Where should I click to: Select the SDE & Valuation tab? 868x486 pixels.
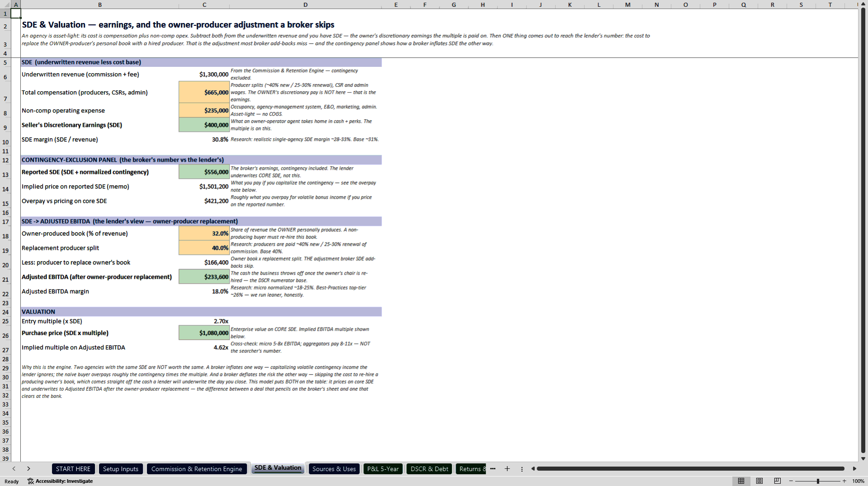pyautogui.click(x=278, y=468)
